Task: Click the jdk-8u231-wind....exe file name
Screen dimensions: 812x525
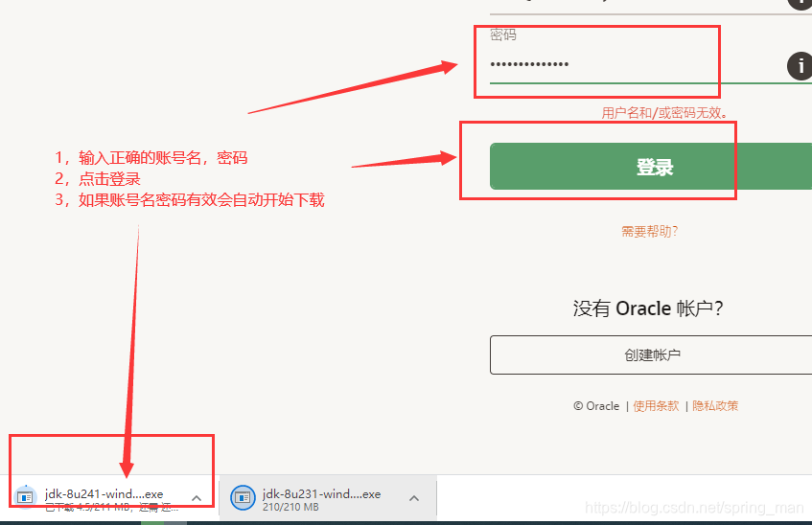Action: 321,494
